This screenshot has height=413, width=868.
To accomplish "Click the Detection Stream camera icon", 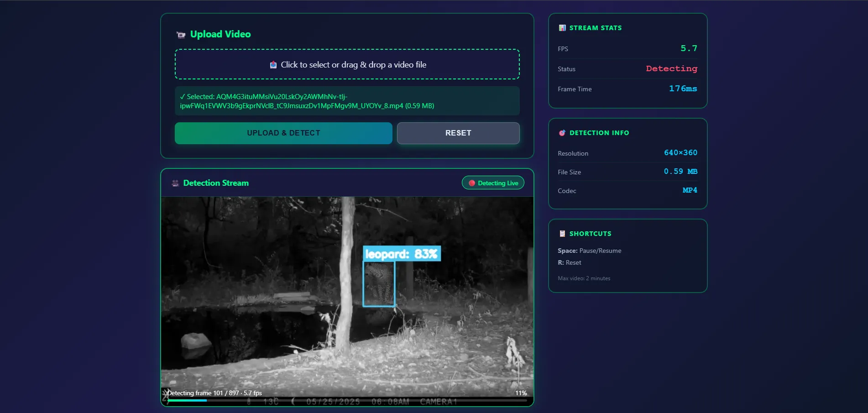I will point(175,183).
